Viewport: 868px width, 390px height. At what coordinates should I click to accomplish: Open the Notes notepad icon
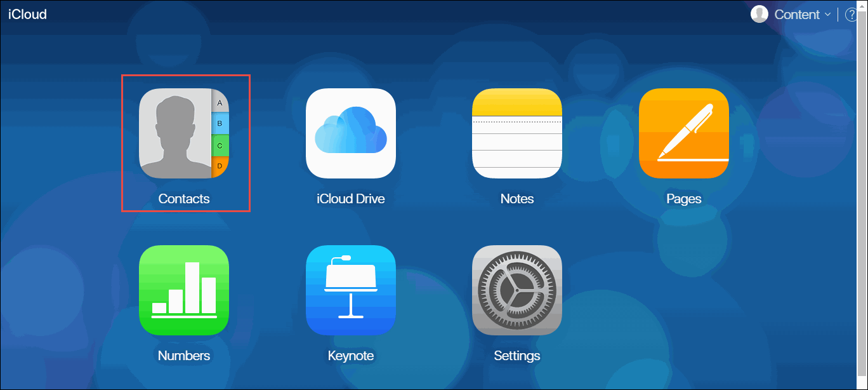pyautogui.click(x=517, y=133)
